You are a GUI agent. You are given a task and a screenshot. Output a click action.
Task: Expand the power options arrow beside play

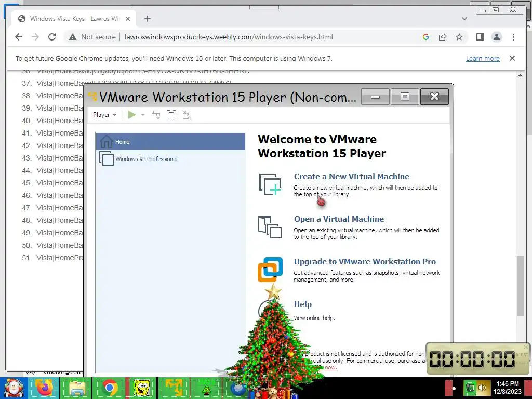pyautogui.click(x=143, y=115)
